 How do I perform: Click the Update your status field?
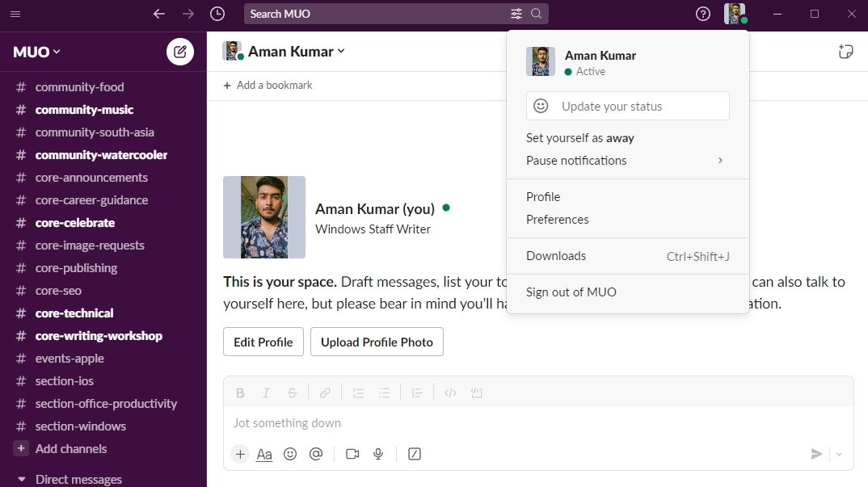(627, 106)
